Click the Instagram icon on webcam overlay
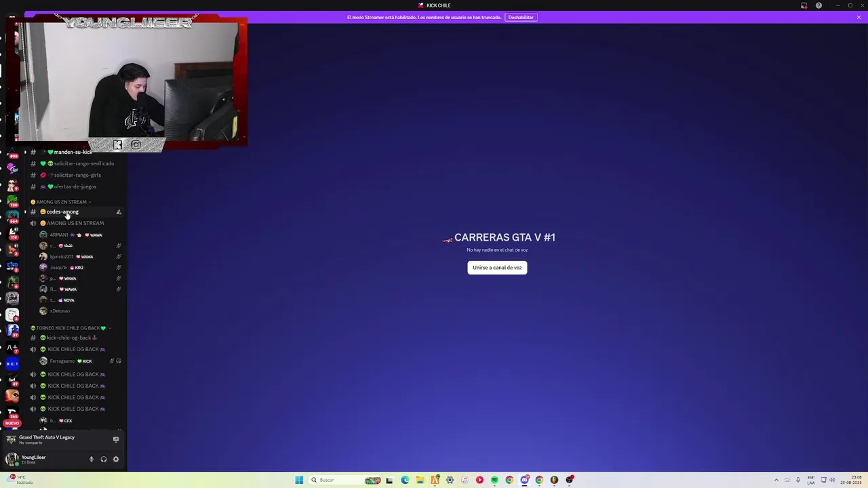 [x=136, y=144]
